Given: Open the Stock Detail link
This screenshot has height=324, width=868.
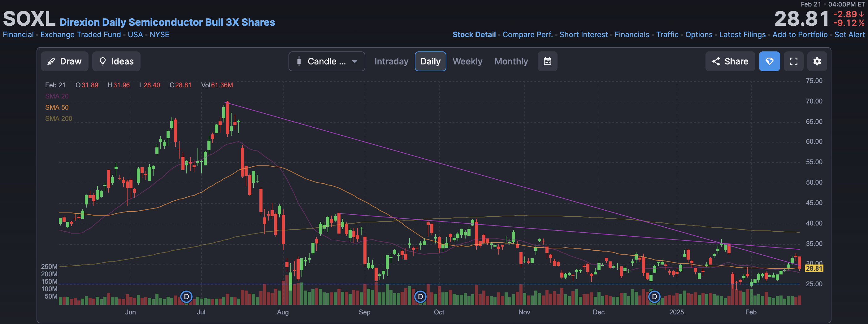Looking at the screenshot, I should 474,34.
